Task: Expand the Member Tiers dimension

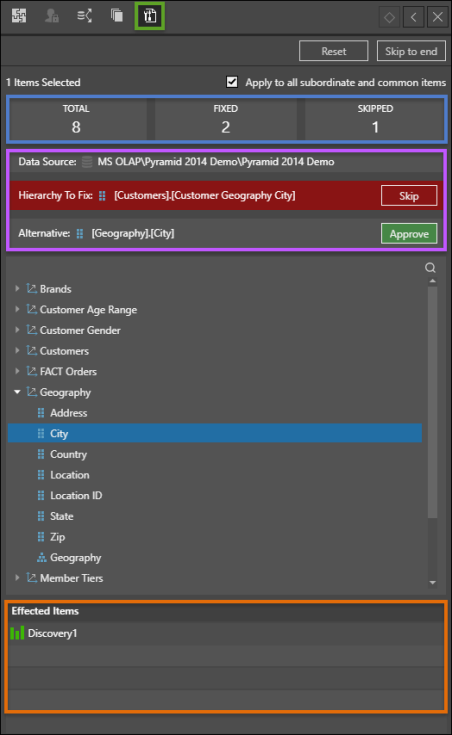Action: [x=17, y=578]
